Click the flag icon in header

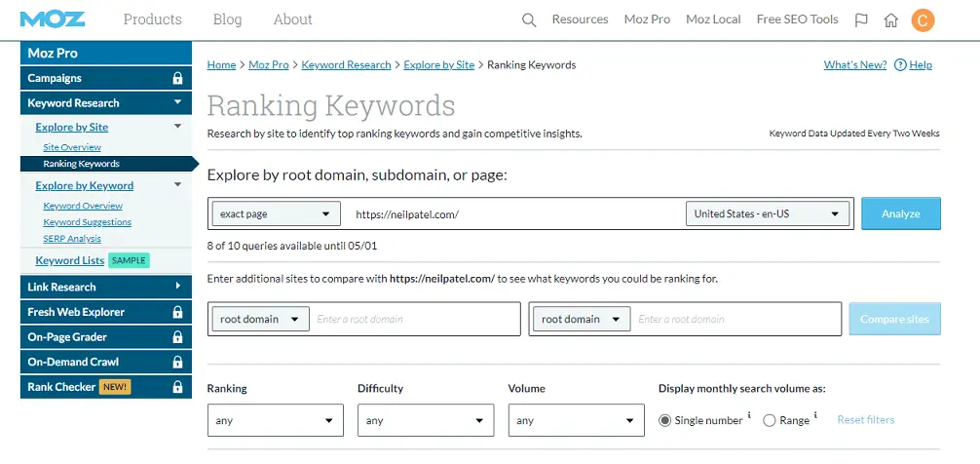tap(861, 20)
